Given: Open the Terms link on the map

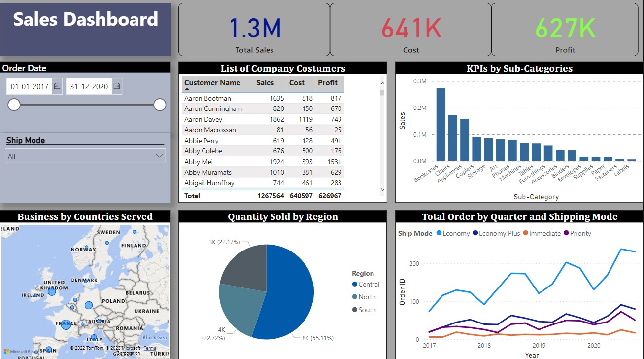Looking at the screenshot, I should (x=150, y=348).
